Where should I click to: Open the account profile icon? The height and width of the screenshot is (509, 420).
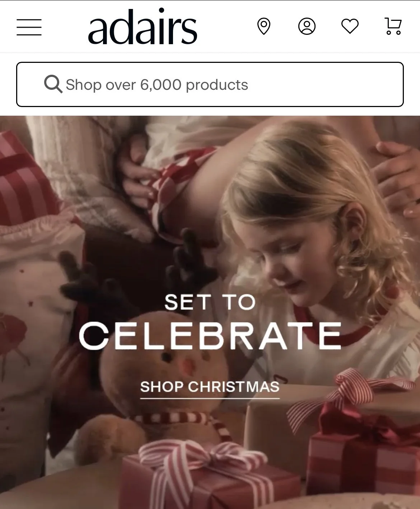pyautogui.click(x=307, y=27)
